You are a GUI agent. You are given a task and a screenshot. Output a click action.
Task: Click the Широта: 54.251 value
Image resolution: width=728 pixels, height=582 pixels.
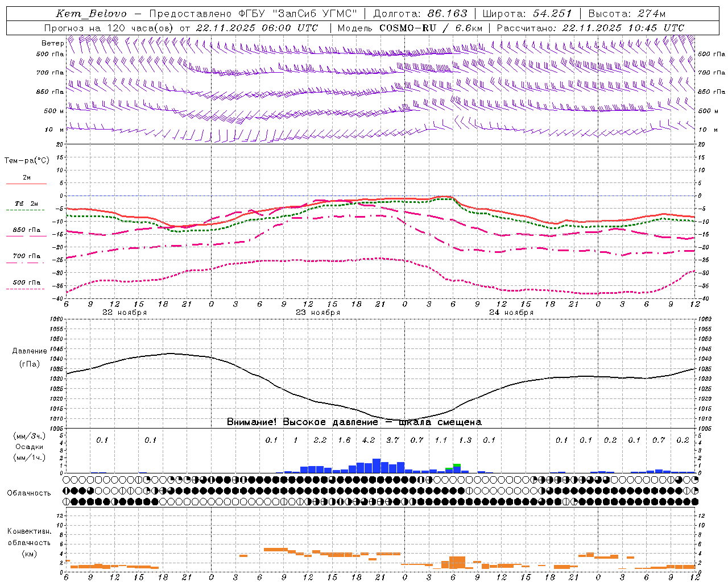coord(527,14)
